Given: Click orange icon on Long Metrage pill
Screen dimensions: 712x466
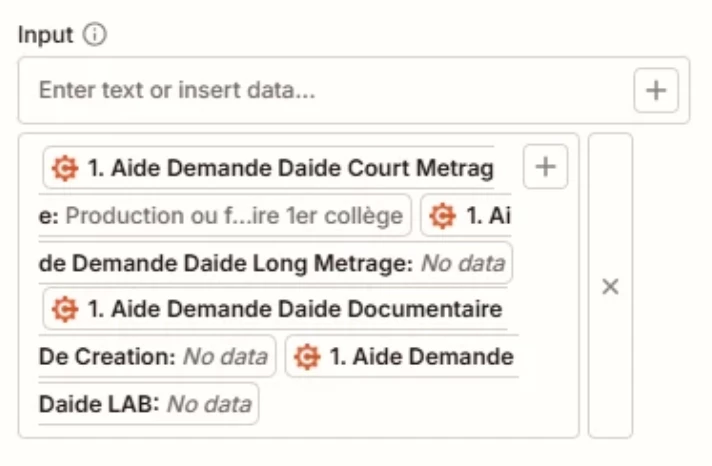Looking at the screenshot, I should tap(441, 216).
